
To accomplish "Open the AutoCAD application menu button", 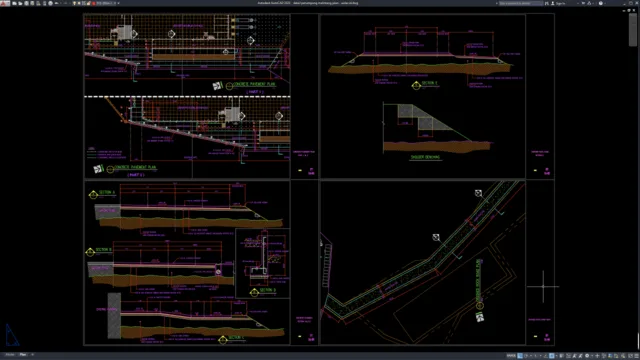I will [x=5, y=3].
